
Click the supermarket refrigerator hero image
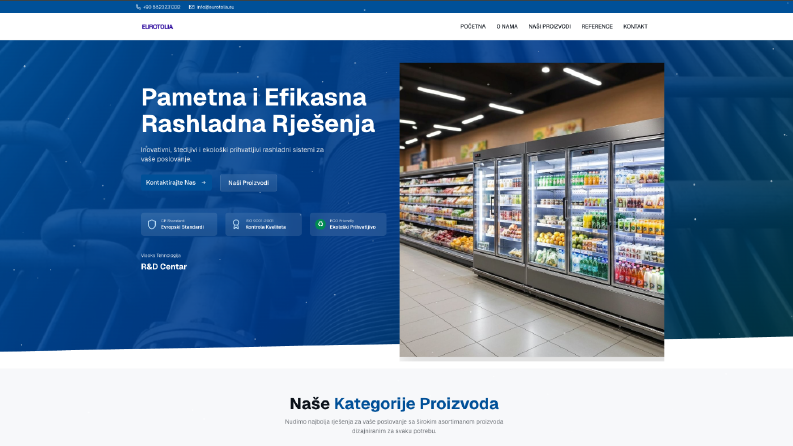tap(532, 210)
